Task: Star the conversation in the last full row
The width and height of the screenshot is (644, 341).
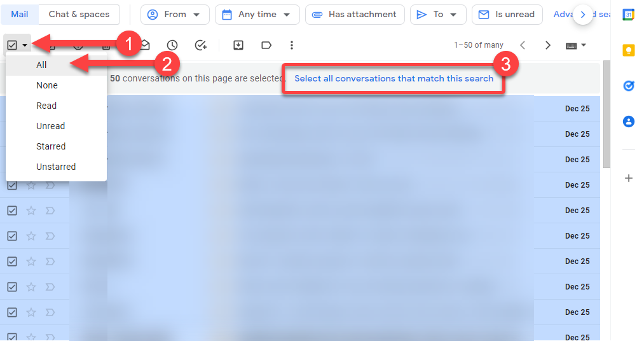Action: coord(31,312)
